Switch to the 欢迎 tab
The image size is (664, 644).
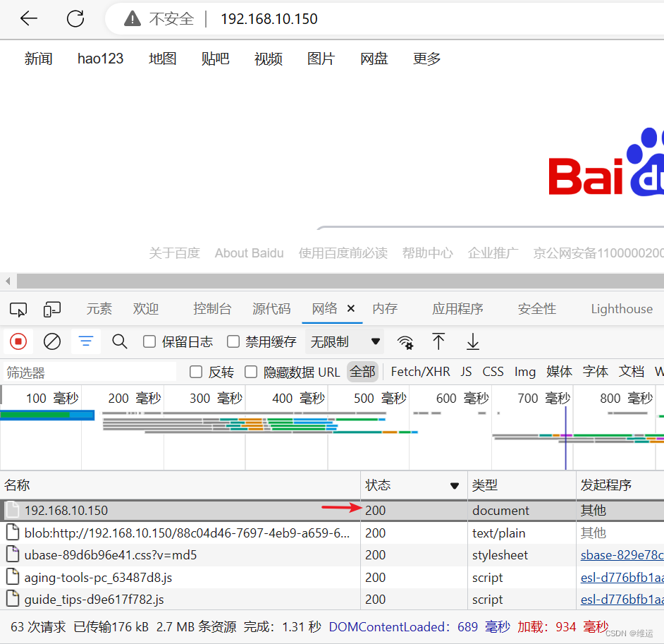pos(146,309)
